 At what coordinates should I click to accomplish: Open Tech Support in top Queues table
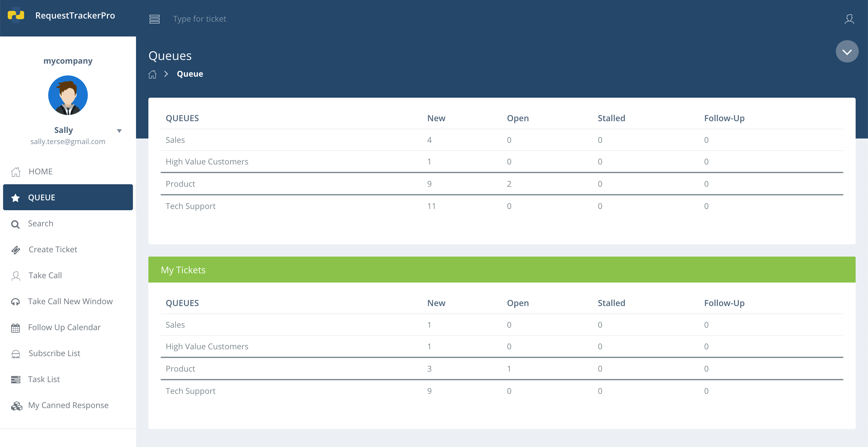point(190,206)
